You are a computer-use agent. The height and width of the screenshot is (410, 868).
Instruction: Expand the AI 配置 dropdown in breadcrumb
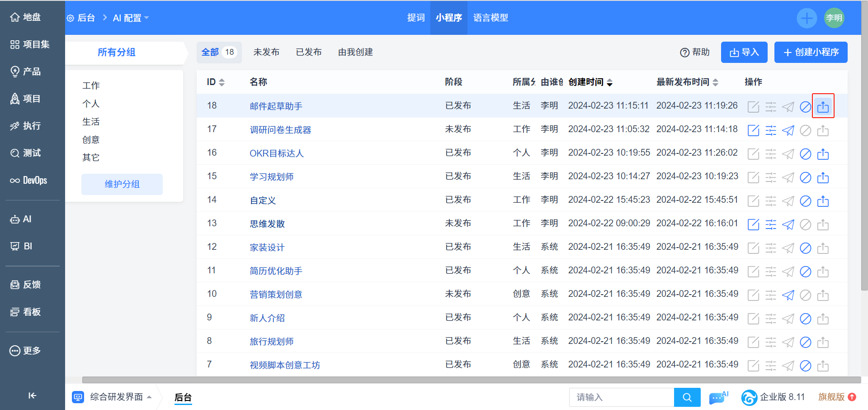[131, 18]
